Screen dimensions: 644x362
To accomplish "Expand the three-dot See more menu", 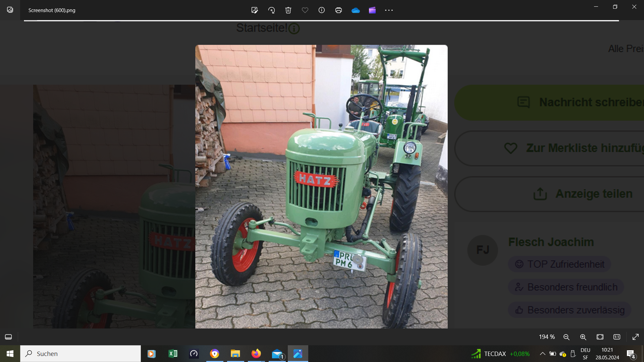I will [x=389, y=10].
